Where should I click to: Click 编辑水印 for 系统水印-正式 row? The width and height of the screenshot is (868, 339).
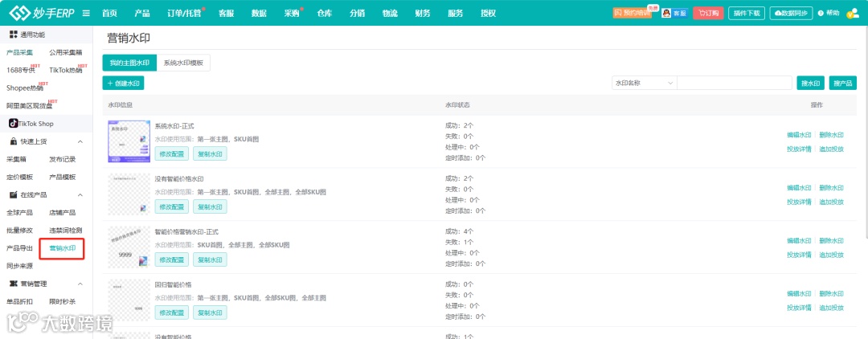point(799,135)
